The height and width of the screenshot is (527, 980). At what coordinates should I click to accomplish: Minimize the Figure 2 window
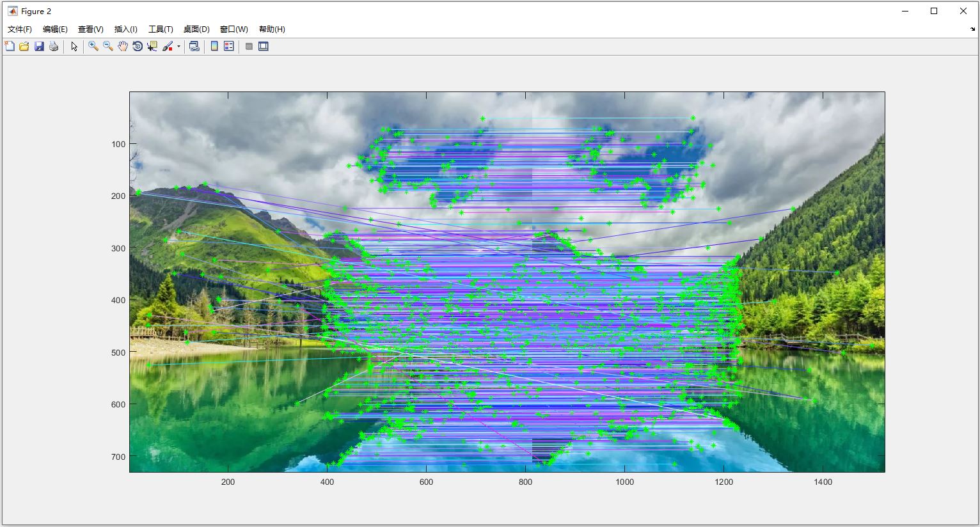[905, 11]
